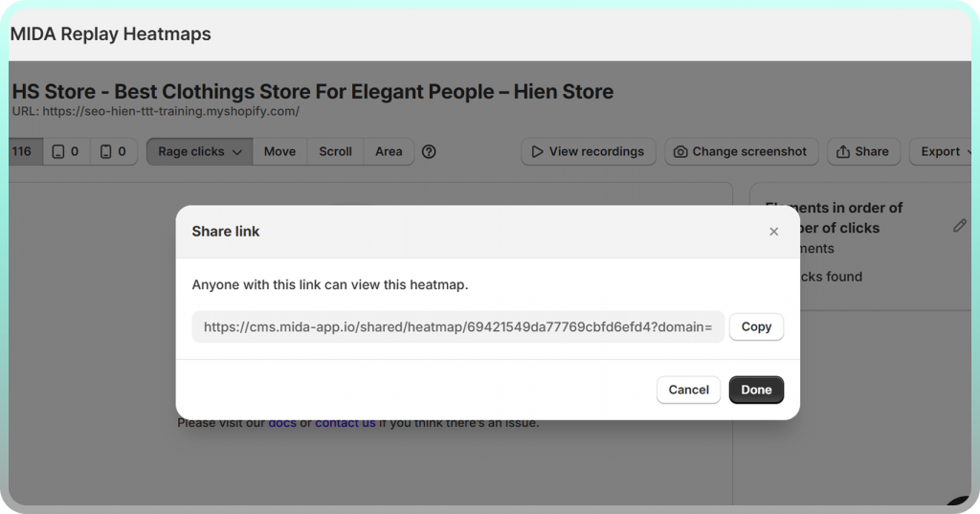
Task: Select the mobile device filter
Action: [114, 151]
